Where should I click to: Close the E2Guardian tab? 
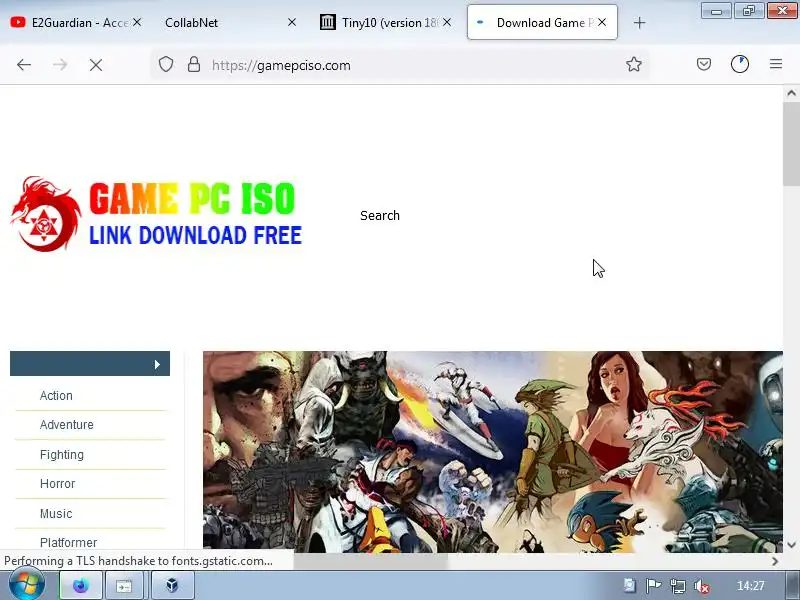(137, 22)
